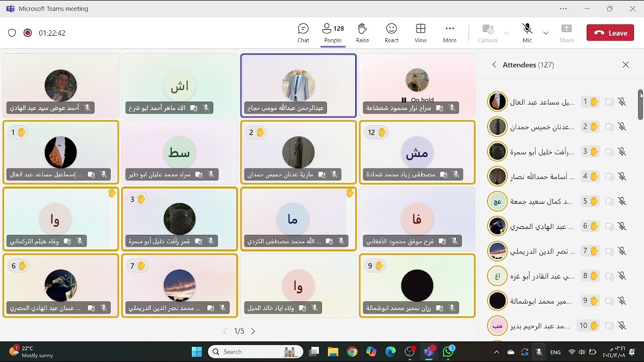Click camera icon for attendee hand 1

609,102
